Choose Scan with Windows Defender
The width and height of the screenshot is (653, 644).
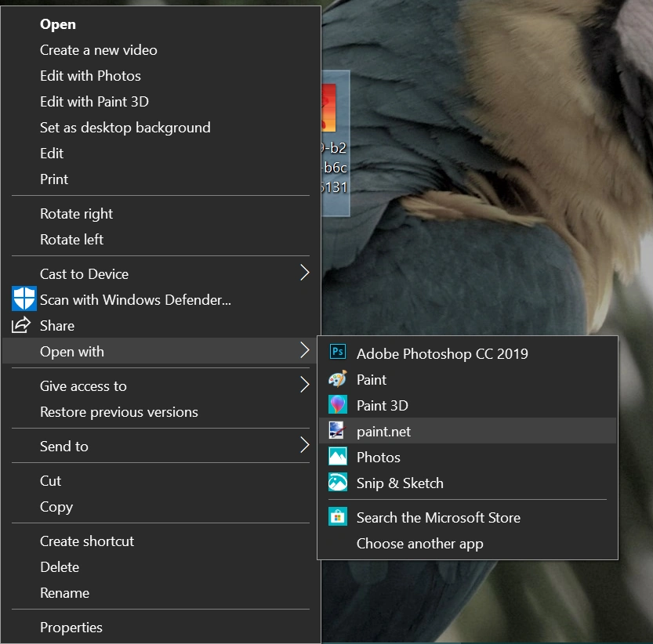(x=161, y=300)
